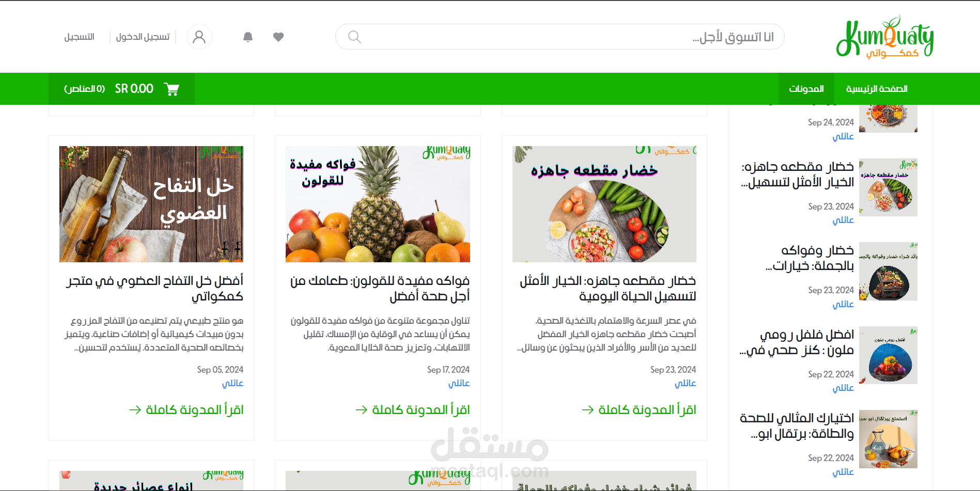Click the التسجيل link
The image size is (980, 491).
pyautogui.click(x=79, y=37)
